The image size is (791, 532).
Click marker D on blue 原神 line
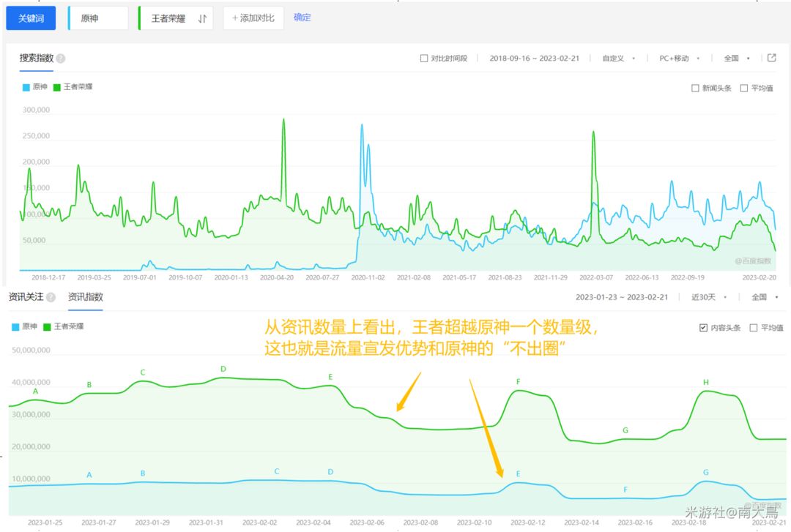coord(330,472)
